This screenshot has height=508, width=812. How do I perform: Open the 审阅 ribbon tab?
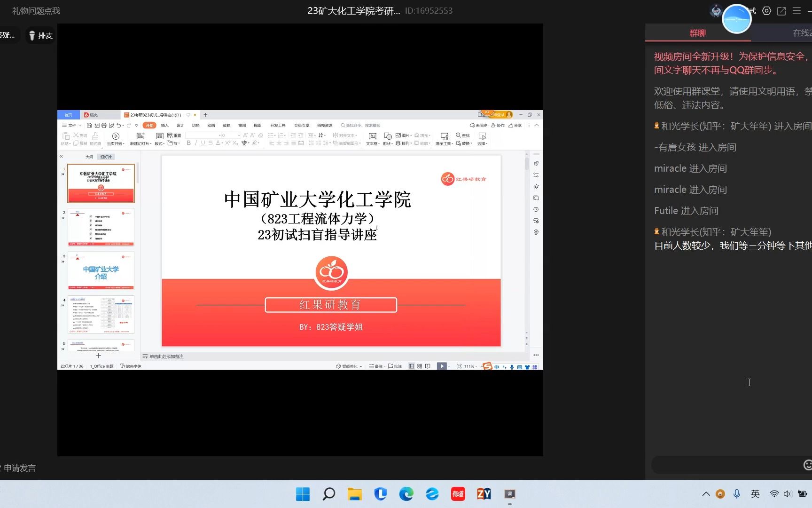click(242, 126)
